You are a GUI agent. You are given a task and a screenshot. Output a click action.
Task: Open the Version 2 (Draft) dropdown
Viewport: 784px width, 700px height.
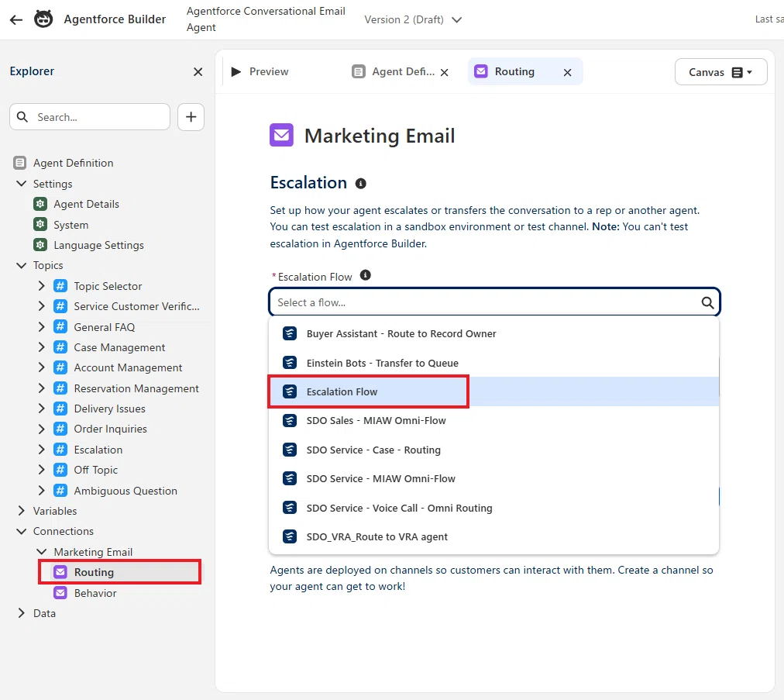pos(412,19)
